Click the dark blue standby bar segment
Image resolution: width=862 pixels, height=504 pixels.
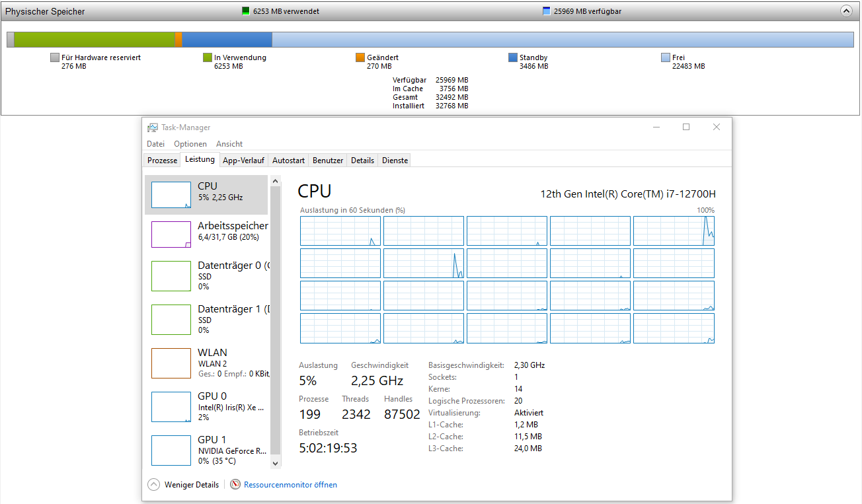click(x=227, y=40)
